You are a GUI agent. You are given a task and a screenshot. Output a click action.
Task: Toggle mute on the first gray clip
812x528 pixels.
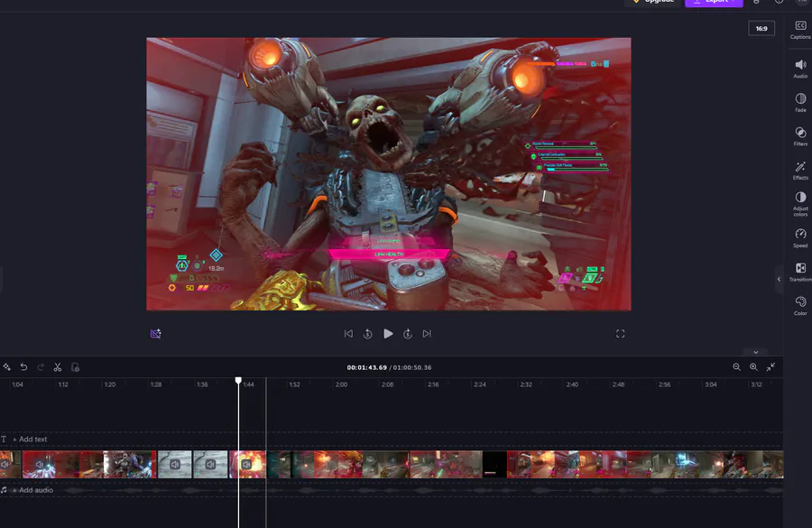click(x=175, y=464)
